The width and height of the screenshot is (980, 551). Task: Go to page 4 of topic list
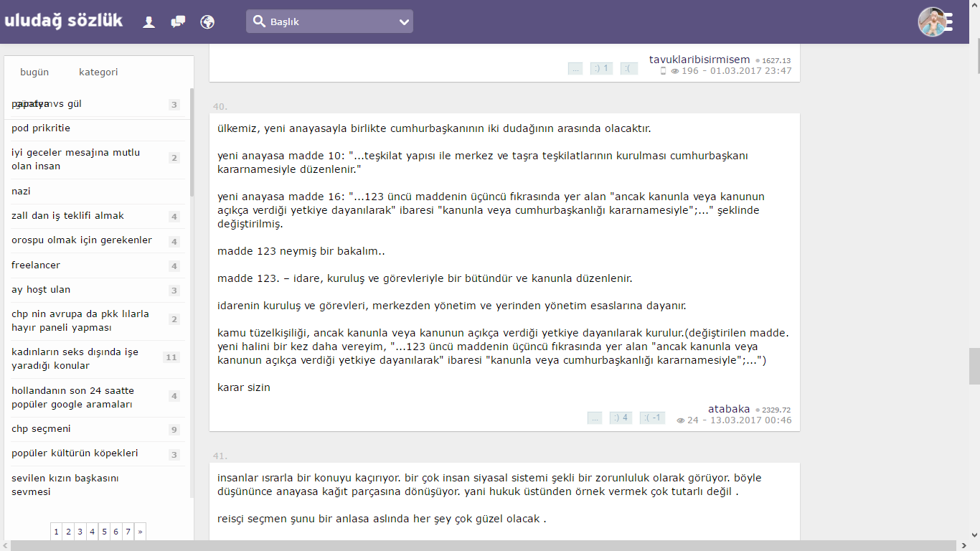92,532
